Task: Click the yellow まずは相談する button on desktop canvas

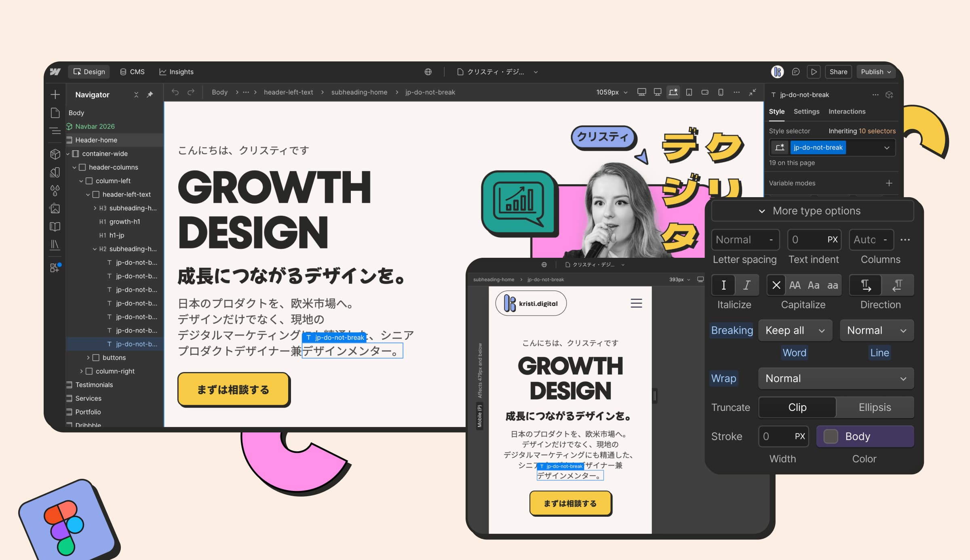Action: (234, 389)
